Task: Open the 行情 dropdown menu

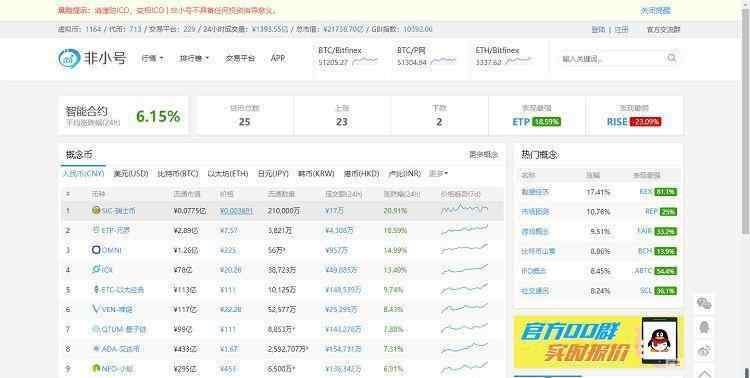Action: (x=153, y=58)
